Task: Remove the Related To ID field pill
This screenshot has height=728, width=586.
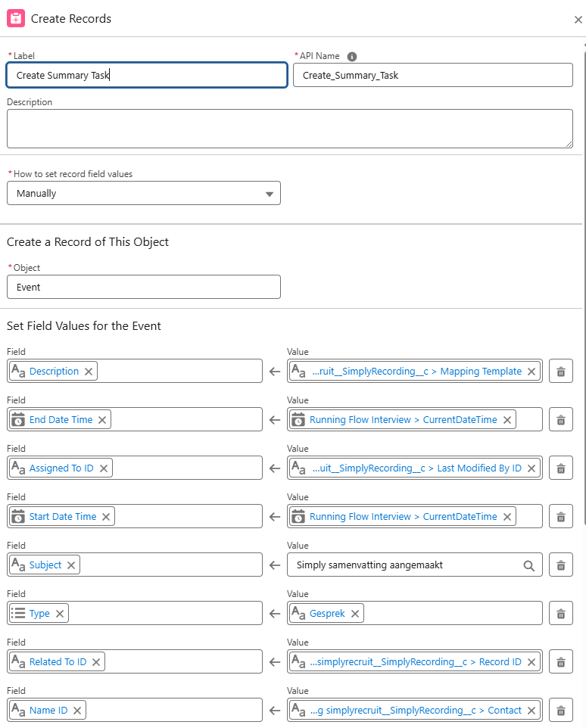Action: click(x=96, y=661)
